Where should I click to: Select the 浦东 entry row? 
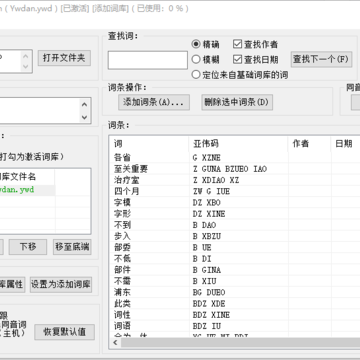click(x=235, y=293)
